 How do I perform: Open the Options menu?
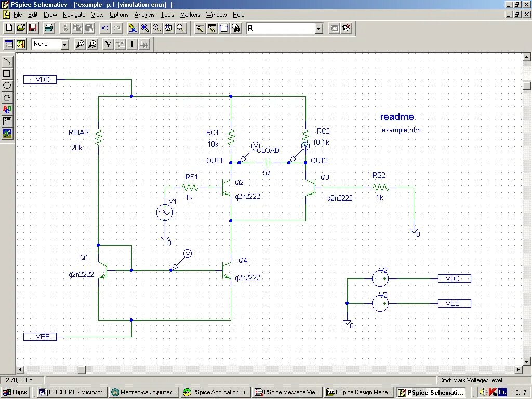click(x=119, y=15)
